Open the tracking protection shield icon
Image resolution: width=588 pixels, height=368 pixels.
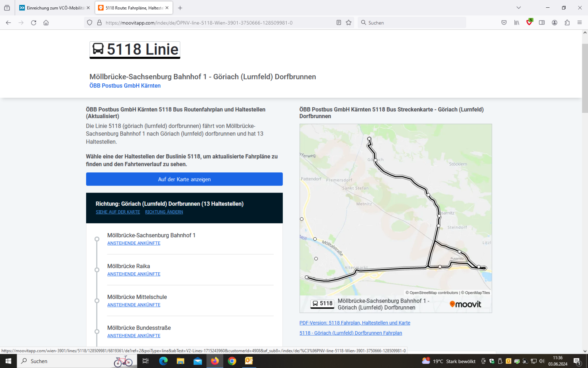pyautogui.click(x=89, y=23)
